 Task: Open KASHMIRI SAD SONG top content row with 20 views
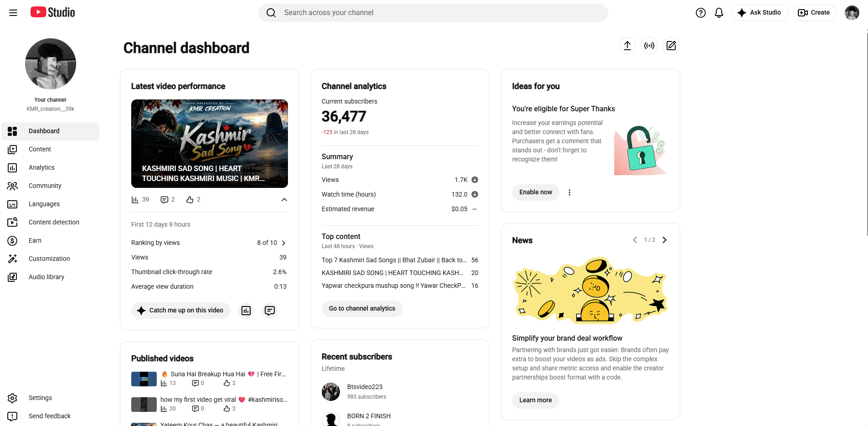pos(400,273)
